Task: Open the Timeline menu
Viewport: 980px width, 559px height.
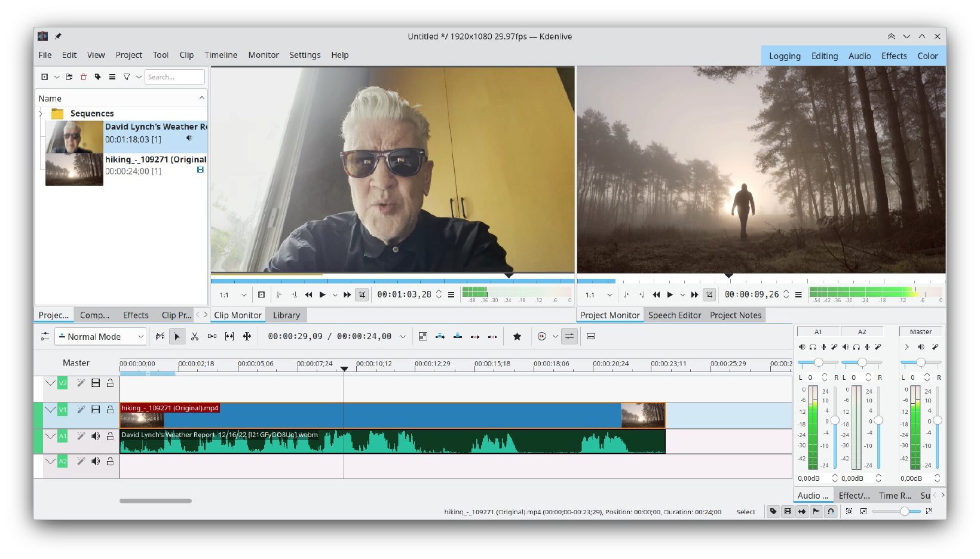Action: point(221,55)
